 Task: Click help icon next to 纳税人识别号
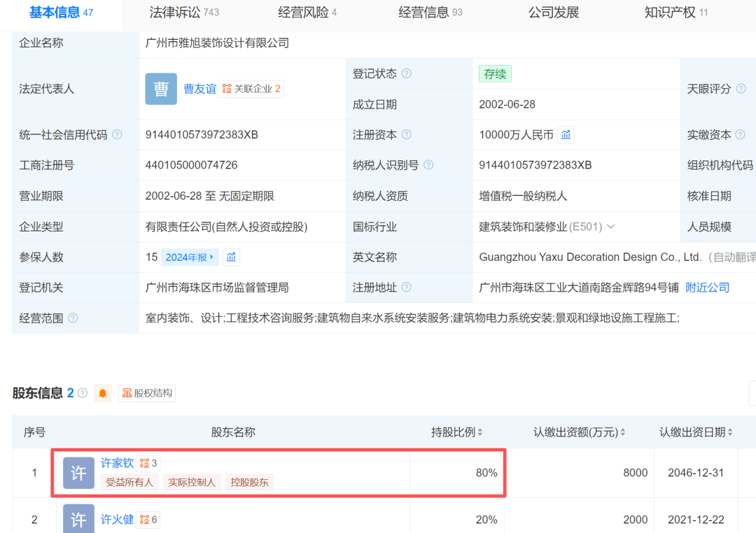pos(428,165)
